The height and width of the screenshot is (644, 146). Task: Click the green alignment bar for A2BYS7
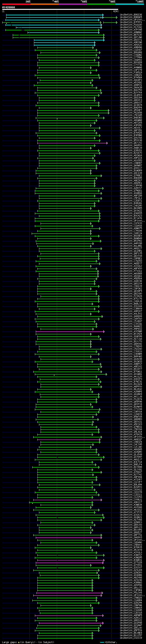coord(70,188)
